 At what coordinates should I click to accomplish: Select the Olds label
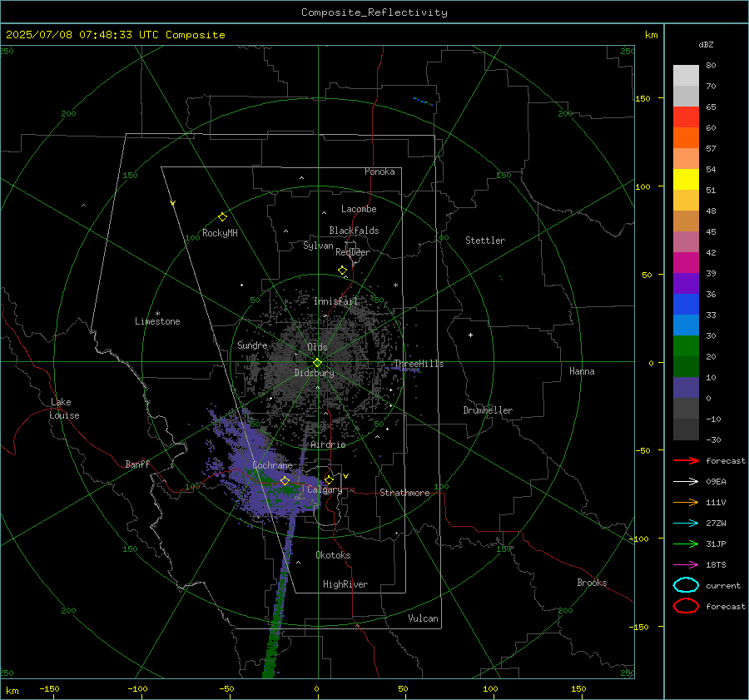coord(317,346)
